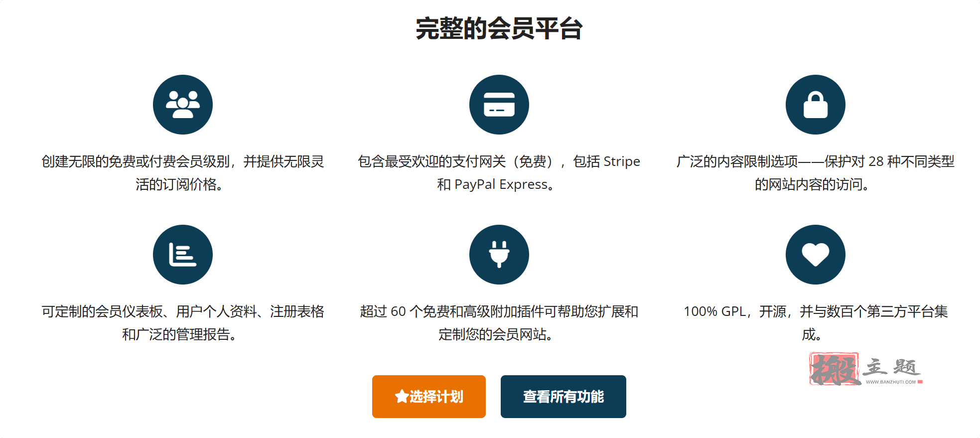Click text about 创建无限的免费或付费会员级别
The height and width of the screenshot is (438, 980).
(x=183, y=173)
